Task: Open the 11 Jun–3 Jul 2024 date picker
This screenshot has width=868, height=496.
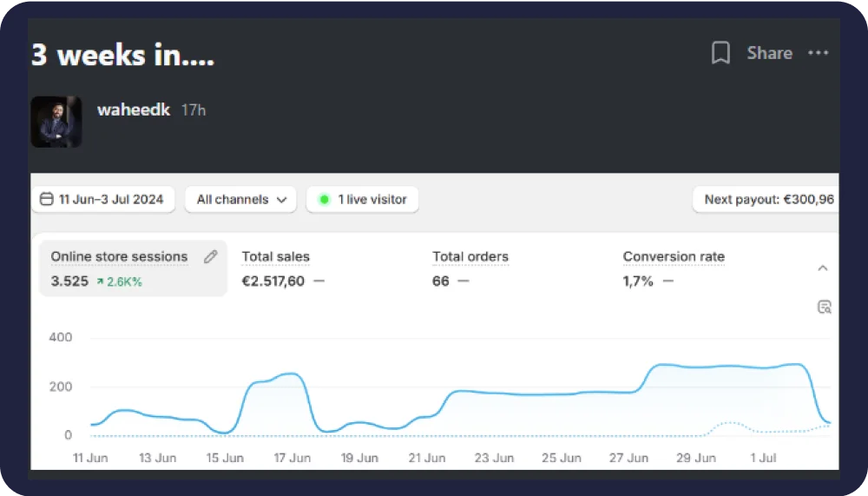Action: coord(104,199)
